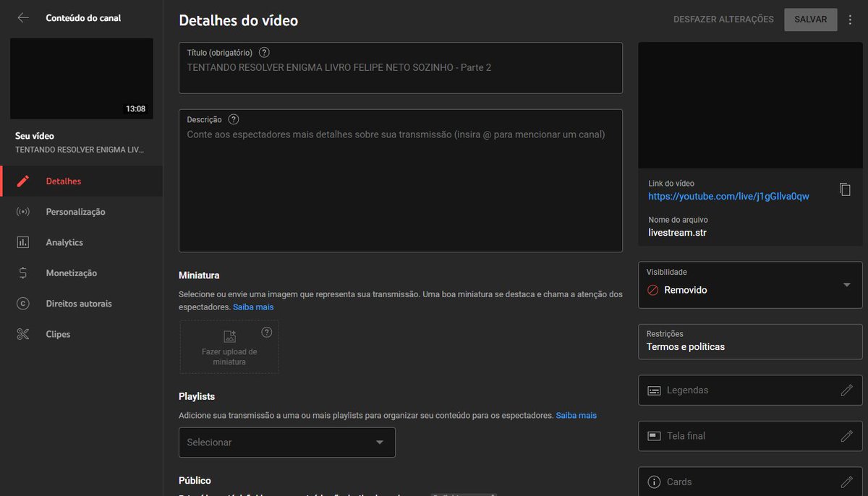Edit Tela final with its pencil icon
This screenshot has height=496, width=868.
coord(847,436)
